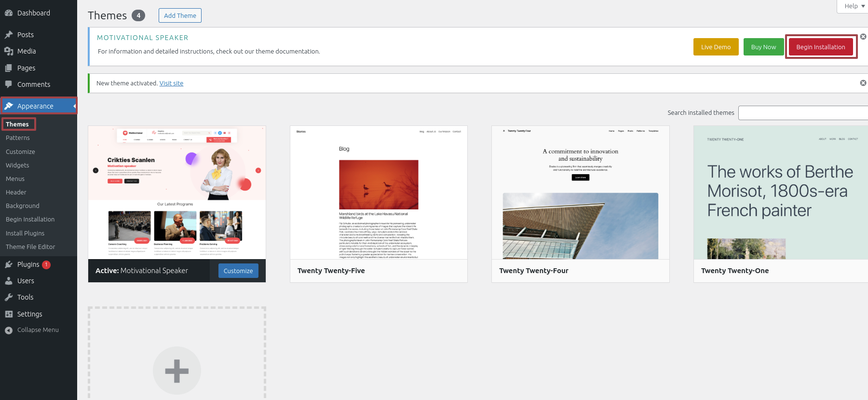The height and width of the screenshot is (400, 868).
Task: Click previous slide arrow in Motivational Speaker preview
Action: click(x=95, y=170)
